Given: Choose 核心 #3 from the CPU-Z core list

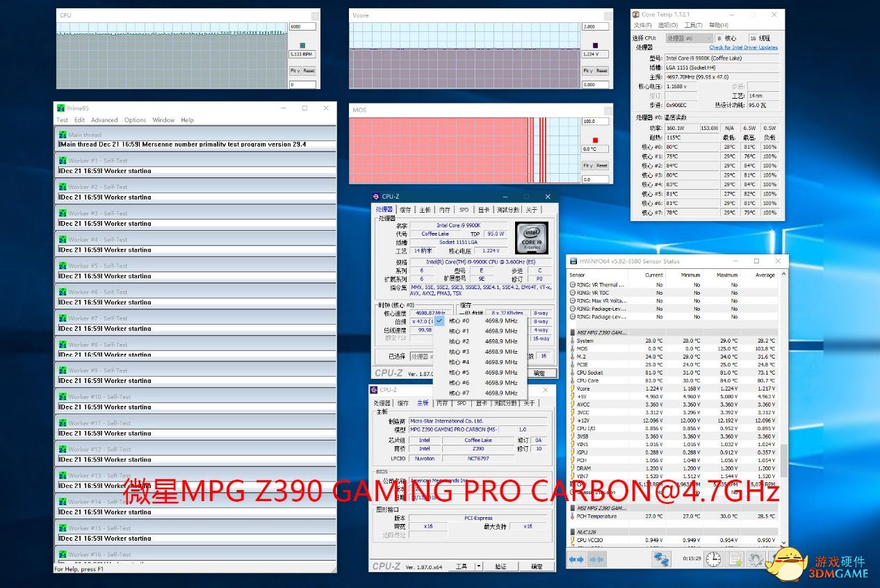Looking at the screenshot, I should point(459,352).
